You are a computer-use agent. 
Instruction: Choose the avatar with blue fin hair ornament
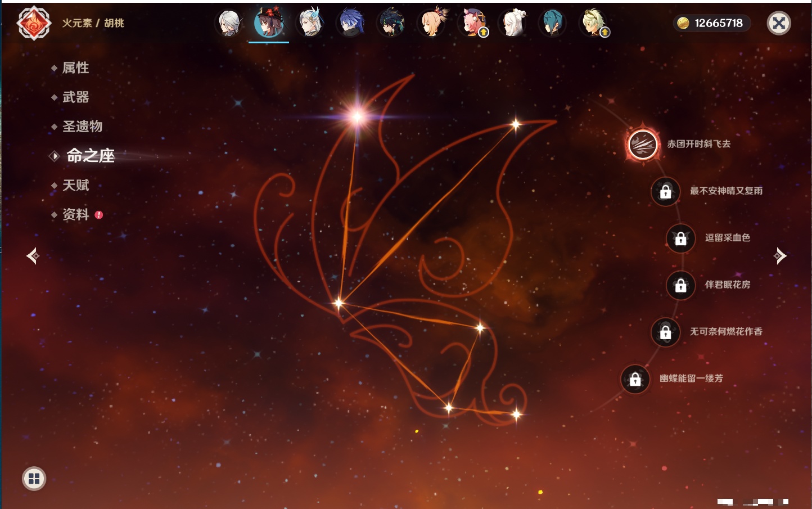(x=310, y=23)
